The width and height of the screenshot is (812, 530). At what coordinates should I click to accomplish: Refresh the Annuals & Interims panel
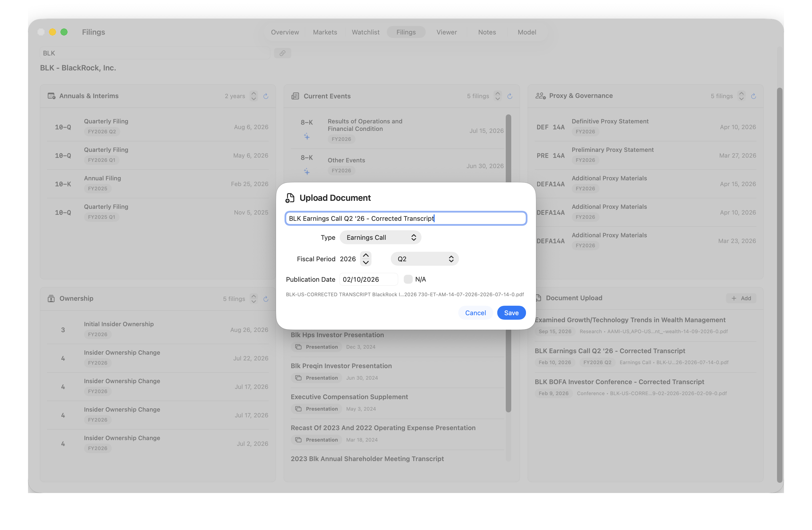coord(266,96)
